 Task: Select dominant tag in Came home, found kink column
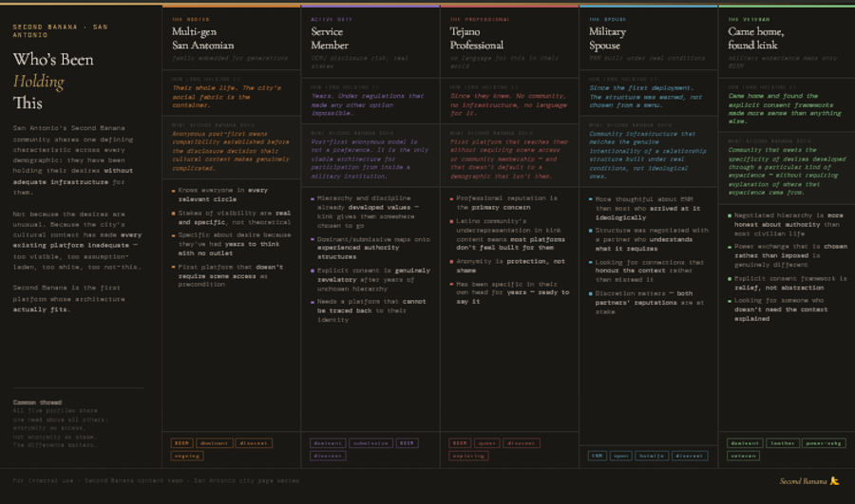coord(745,443)
